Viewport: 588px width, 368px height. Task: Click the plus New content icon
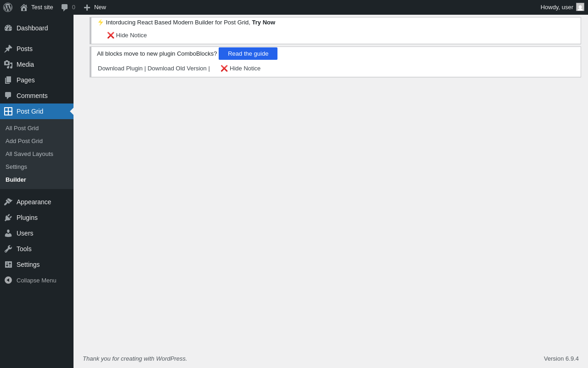[87, 7]
